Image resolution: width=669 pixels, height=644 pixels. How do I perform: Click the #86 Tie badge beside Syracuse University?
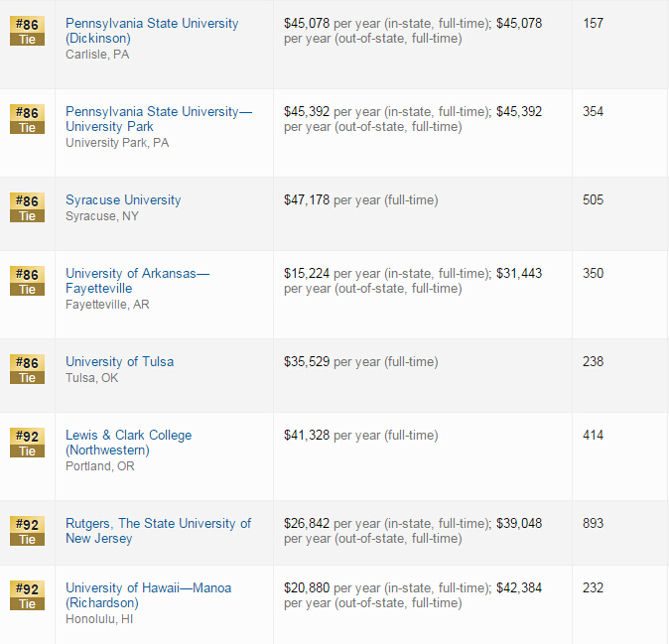click(x=28, y=207)
